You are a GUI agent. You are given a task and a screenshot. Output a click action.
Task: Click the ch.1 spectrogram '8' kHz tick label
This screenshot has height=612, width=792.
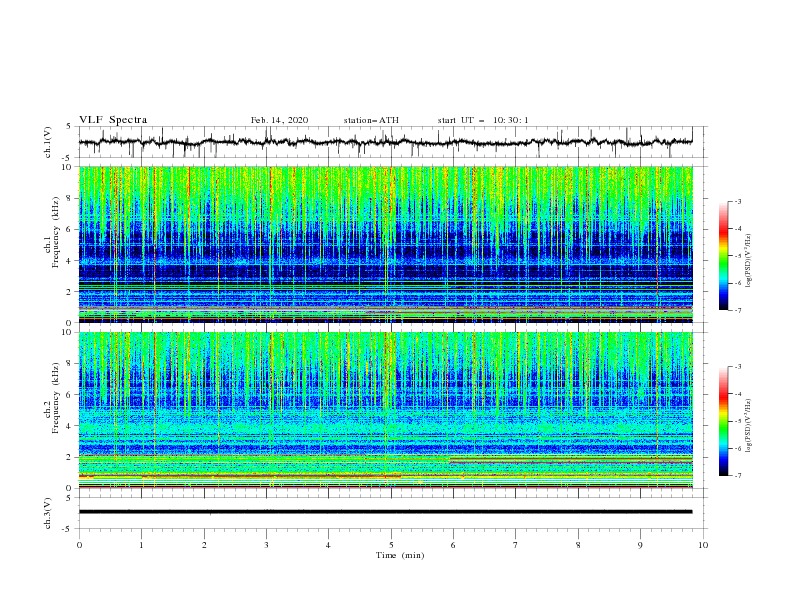(x=70, y=198)
